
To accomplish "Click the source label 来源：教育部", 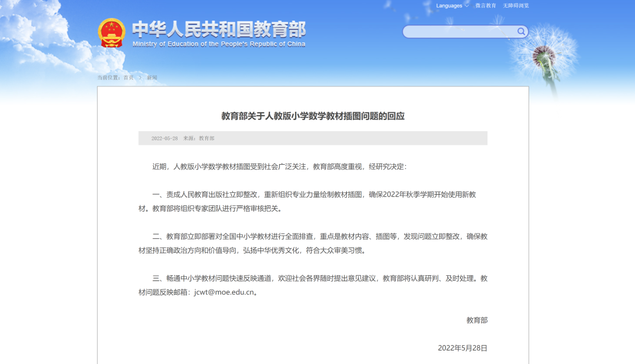I will coord(199,138).
